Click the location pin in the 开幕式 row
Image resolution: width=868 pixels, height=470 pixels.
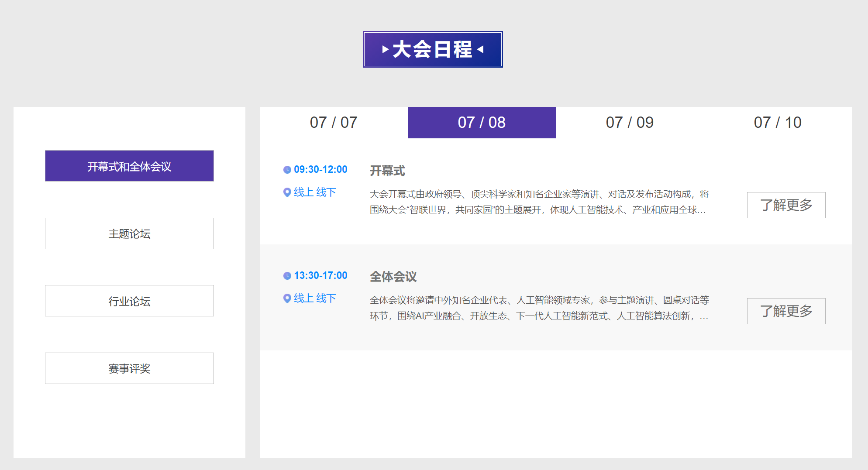pyautogui.click(x=287, y=192)
